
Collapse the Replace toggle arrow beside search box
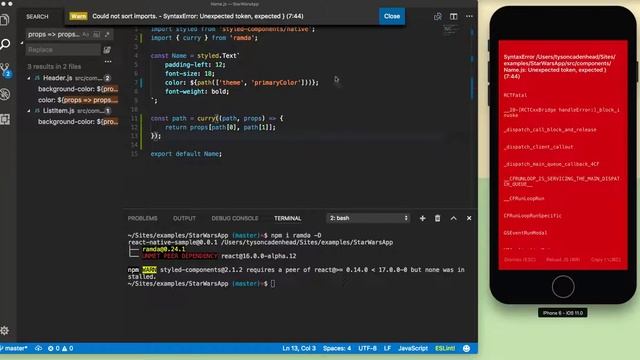(22, 42)
